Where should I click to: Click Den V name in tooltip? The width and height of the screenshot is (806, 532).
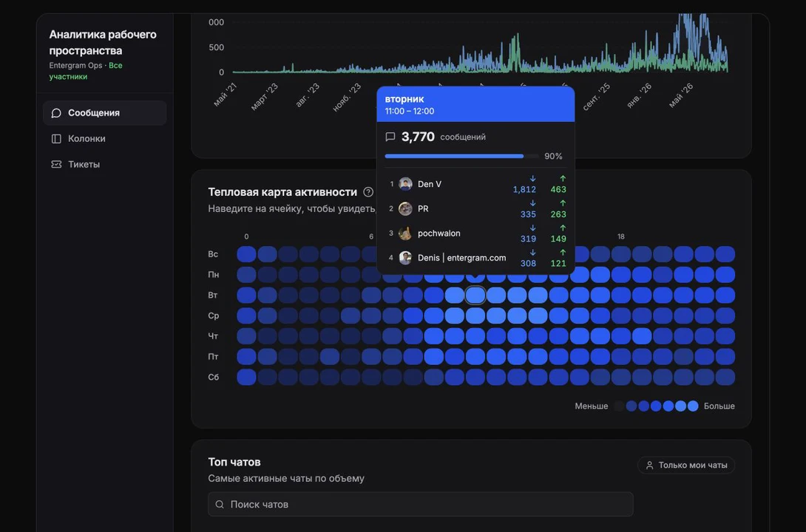[429, 184]
